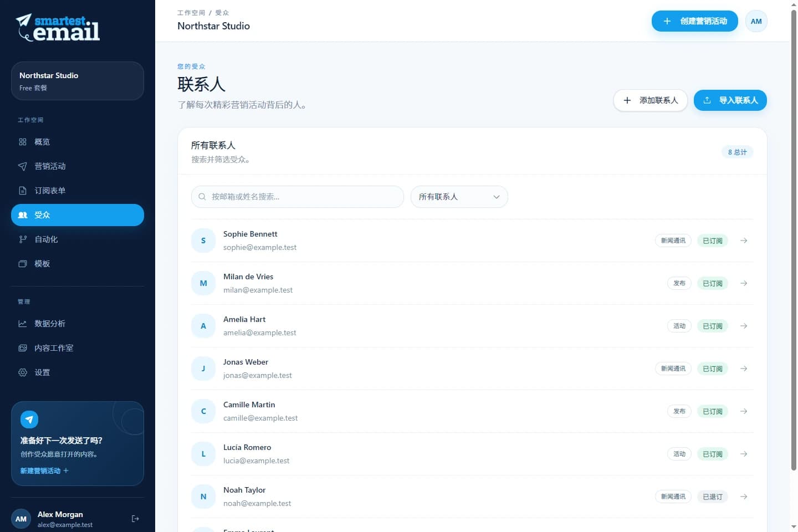Viewport: 798px width, 532px height.
Task: Click the AM avatar in top bar
Action: pyautogui.click(x=756, y=21)
